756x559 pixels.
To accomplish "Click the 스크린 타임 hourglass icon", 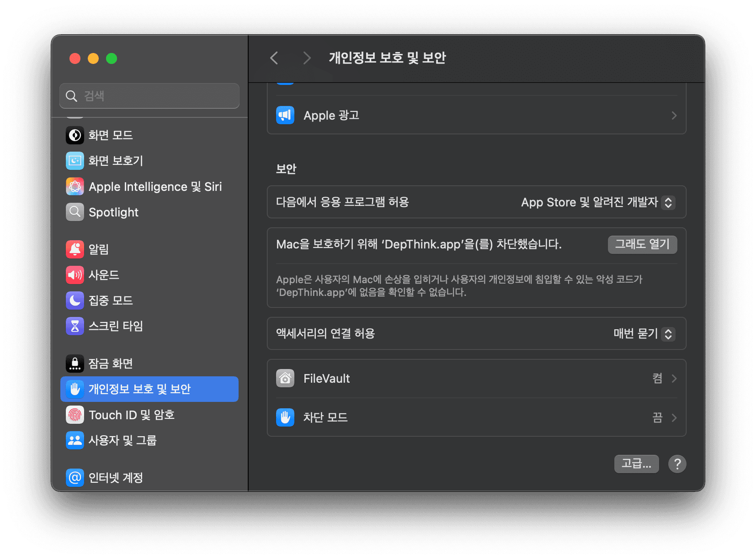I will coord(75,326).
